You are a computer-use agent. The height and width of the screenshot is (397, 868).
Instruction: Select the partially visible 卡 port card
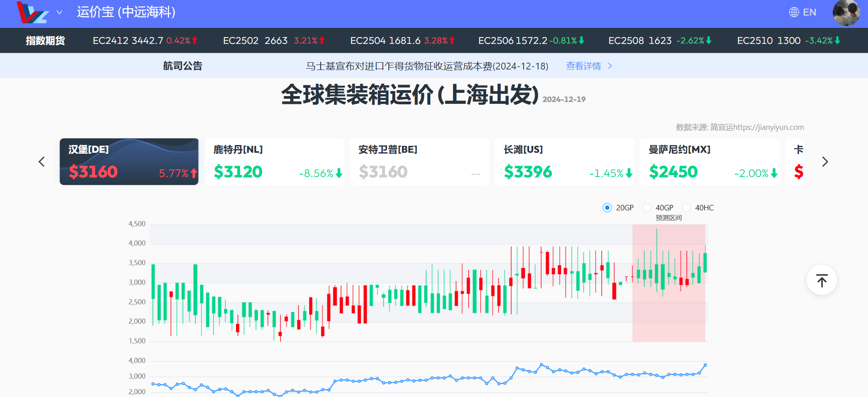794,161
